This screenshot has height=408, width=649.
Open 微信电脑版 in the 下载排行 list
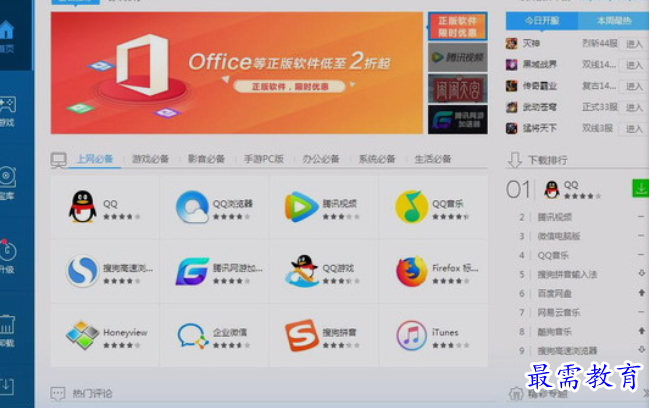[x=559, y=236]
